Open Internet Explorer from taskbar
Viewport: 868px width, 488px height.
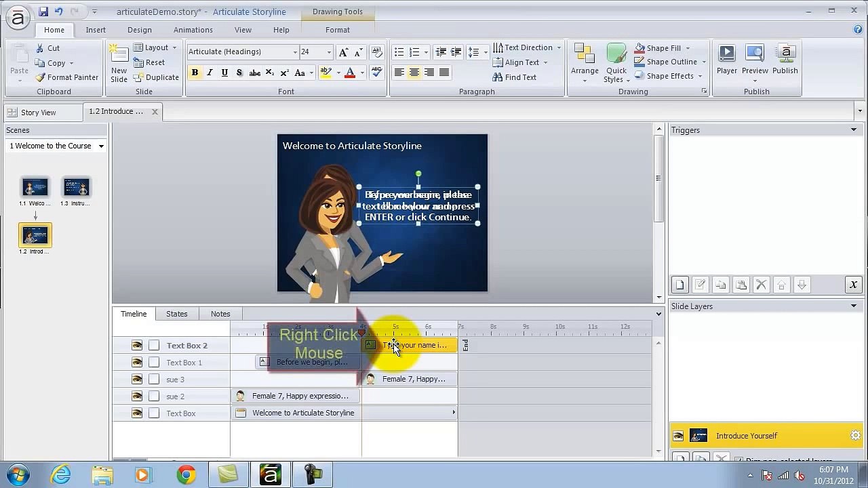click(61, 475)
